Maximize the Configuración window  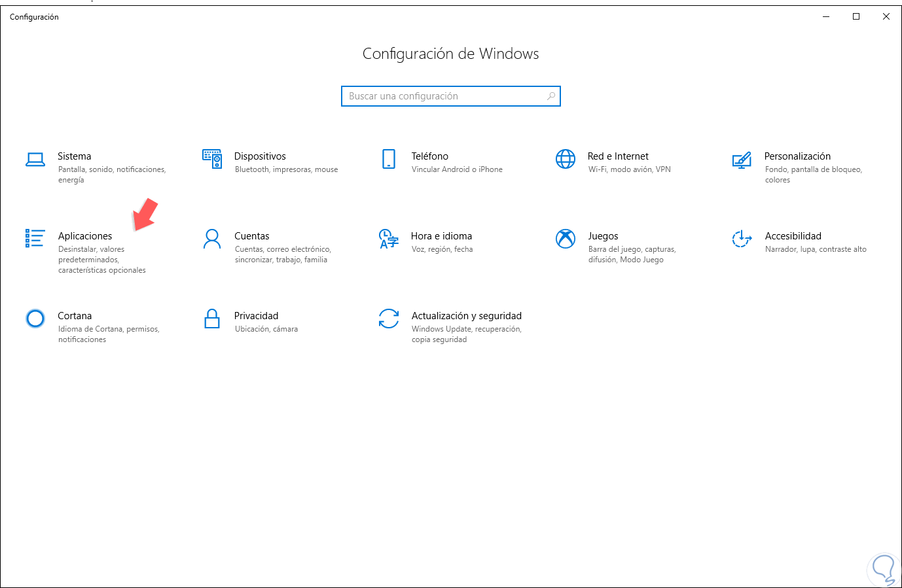(856, 17)
